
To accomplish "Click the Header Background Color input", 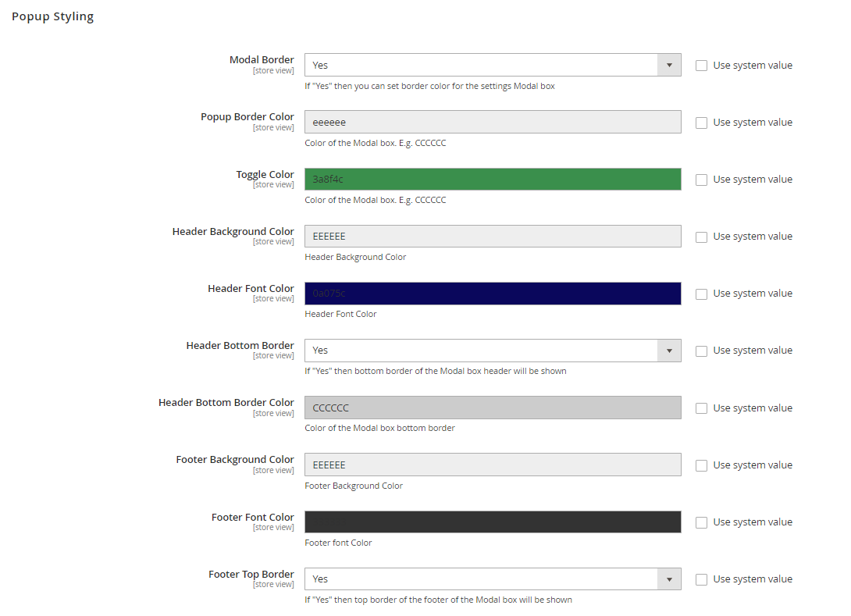I will click(x=492, y=237).
